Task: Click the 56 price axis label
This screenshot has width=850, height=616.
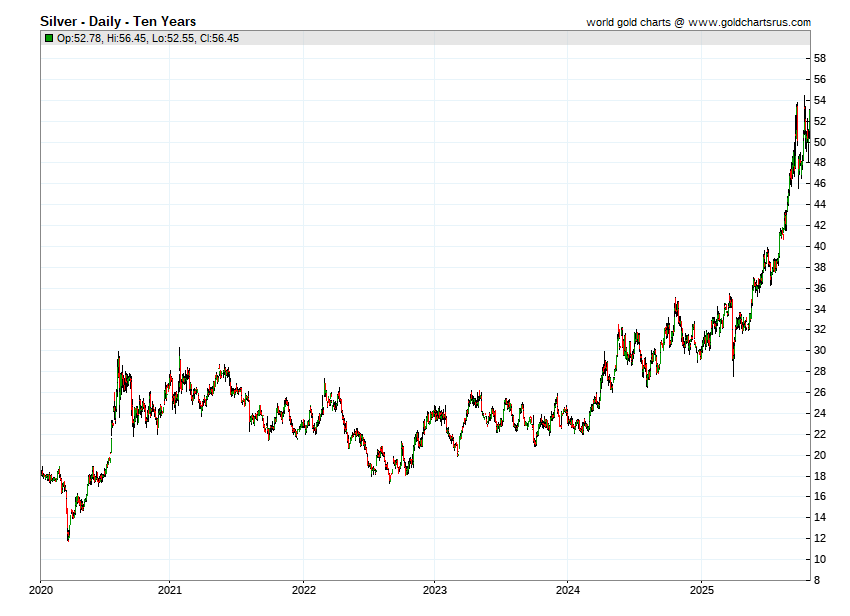Action: point(820,79)
